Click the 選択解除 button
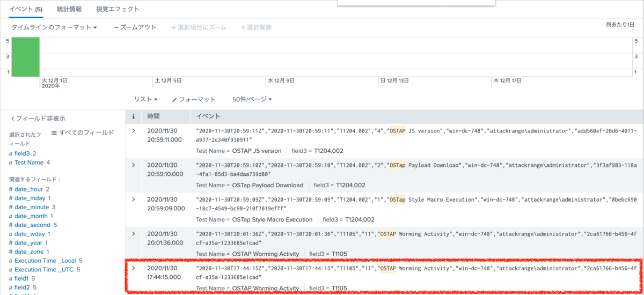This screenshot has width=644, height=295. click(x=256, y=27)
